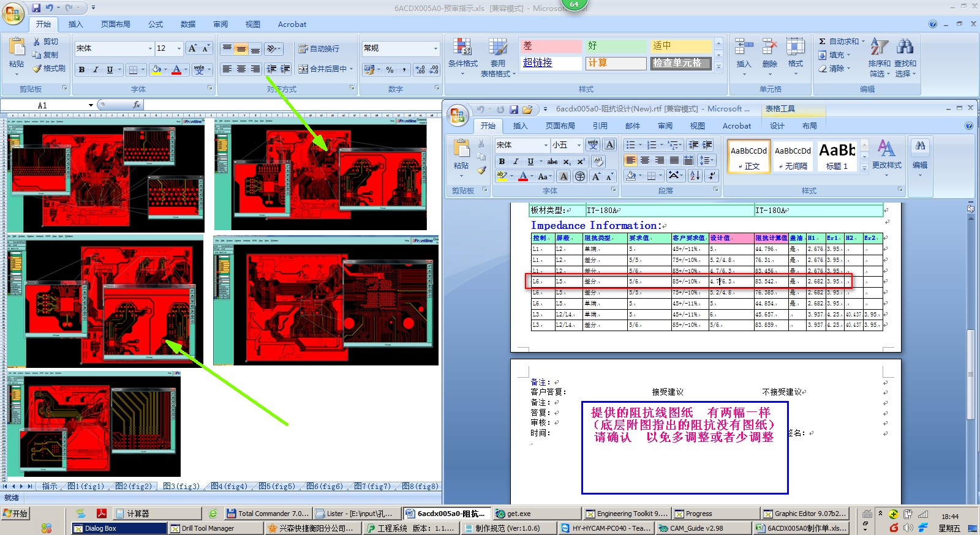This screenshot has height=535, width=980.
Task: Click Excel orientation (text angle) icon
Action: [274, 48]
